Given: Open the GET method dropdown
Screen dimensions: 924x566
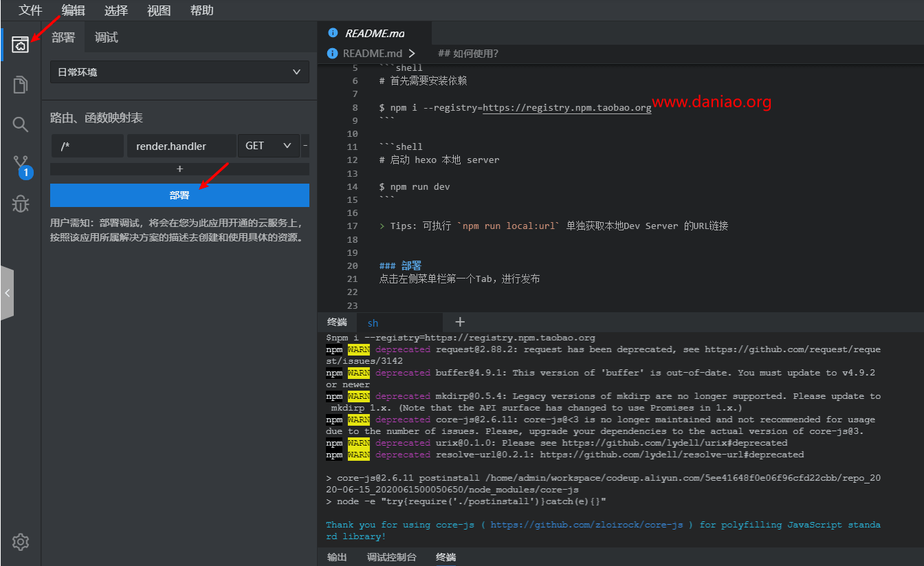Looking at the screenshot, I should click(269, 146).
